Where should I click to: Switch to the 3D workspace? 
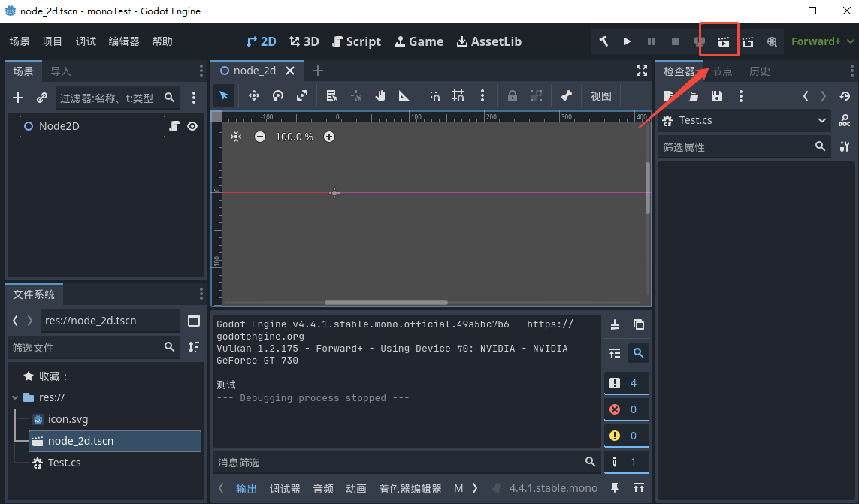pos(304,41)
